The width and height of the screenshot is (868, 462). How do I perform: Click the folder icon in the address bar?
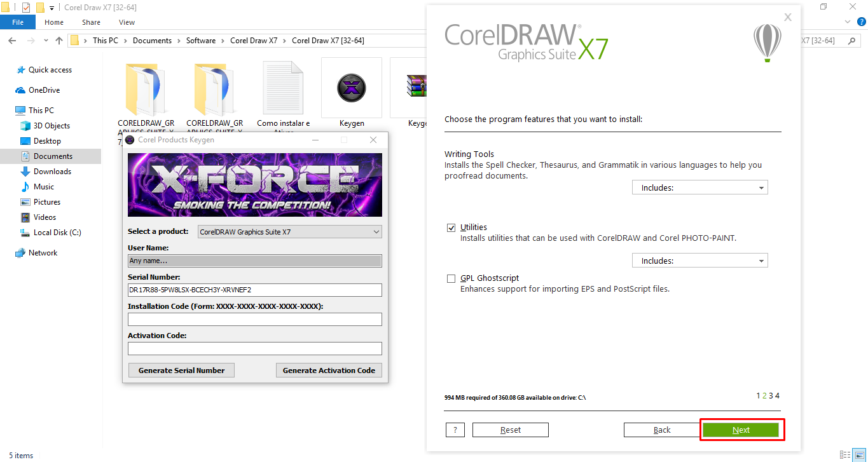tap(75, 41)
